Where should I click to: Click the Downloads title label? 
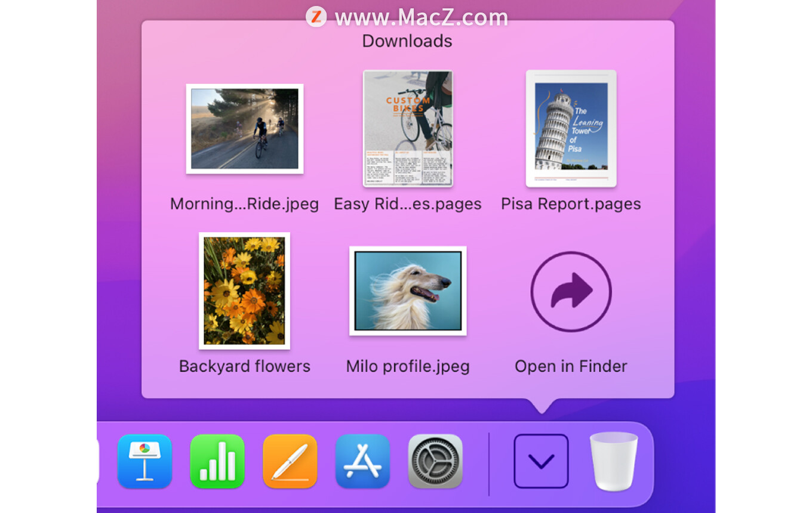coord(407,41)
